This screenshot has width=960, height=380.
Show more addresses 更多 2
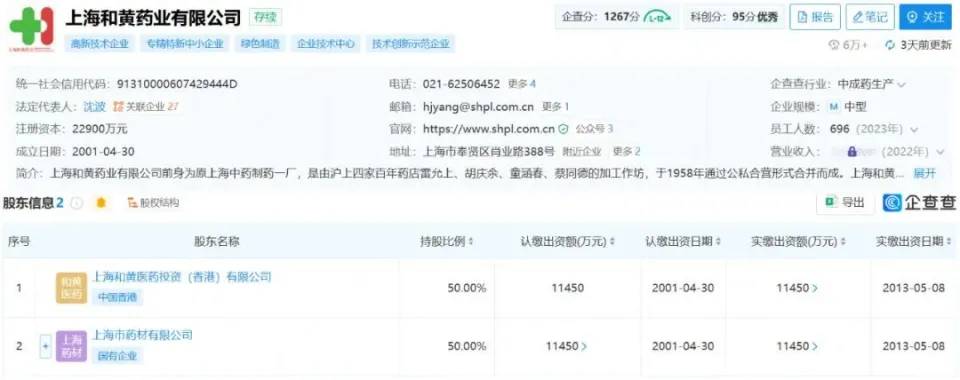point(626,152)
